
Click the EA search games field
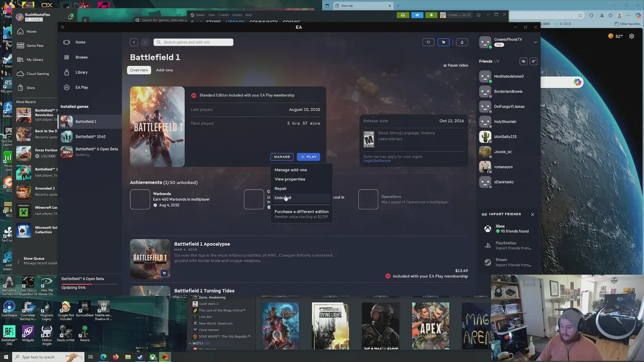pyautogui.click(x=193, y=42)
